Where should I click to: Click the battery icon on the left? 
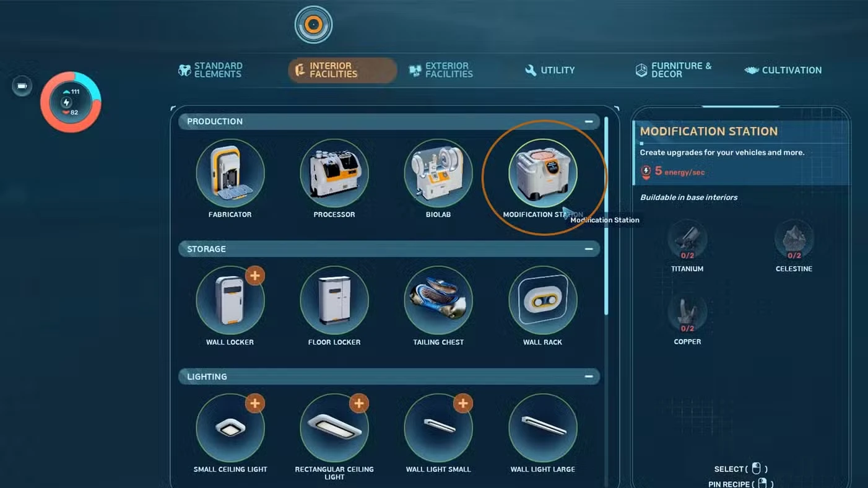click(x=22, y=86)
